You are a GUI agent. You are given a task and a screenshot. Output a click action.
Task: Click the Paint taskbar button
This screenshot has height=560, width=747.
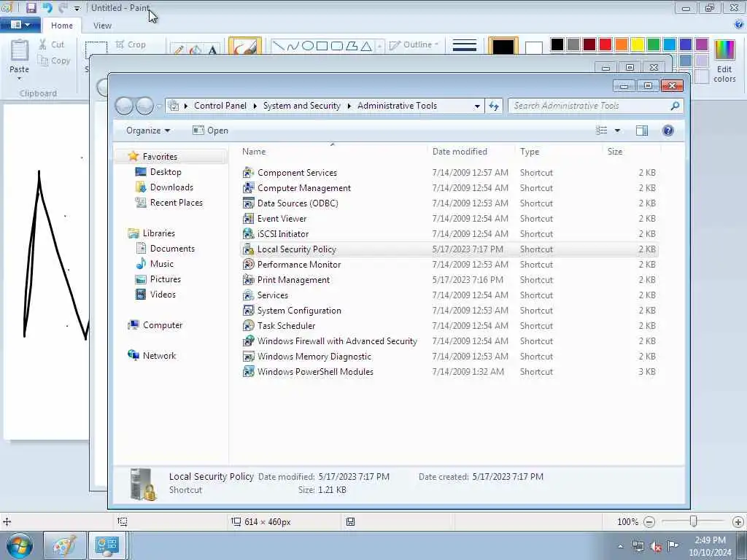point(65,545)
